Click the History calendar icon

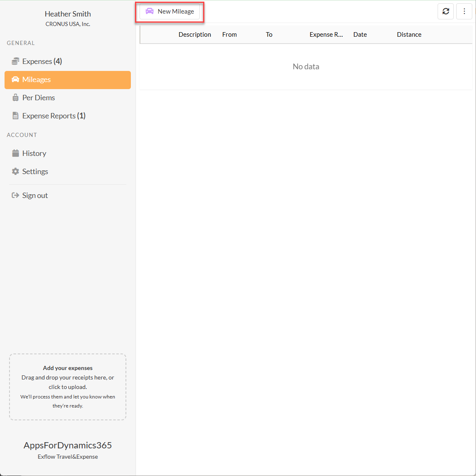click(15, 153)
